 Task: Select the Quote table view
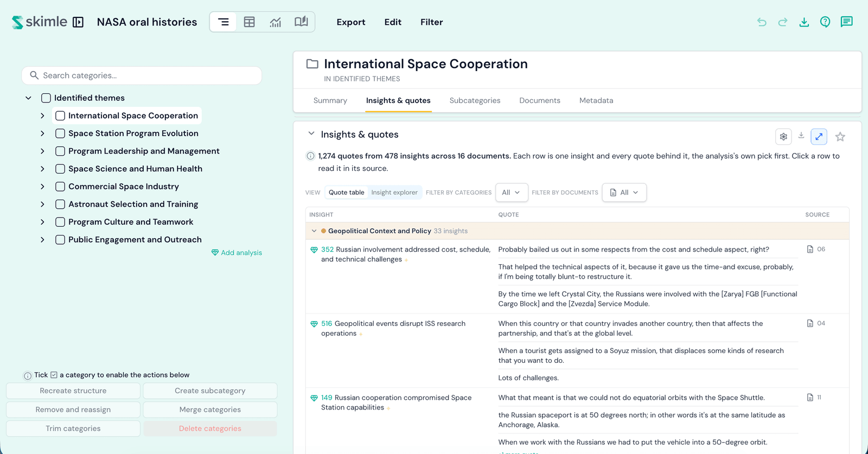(347, 193)
